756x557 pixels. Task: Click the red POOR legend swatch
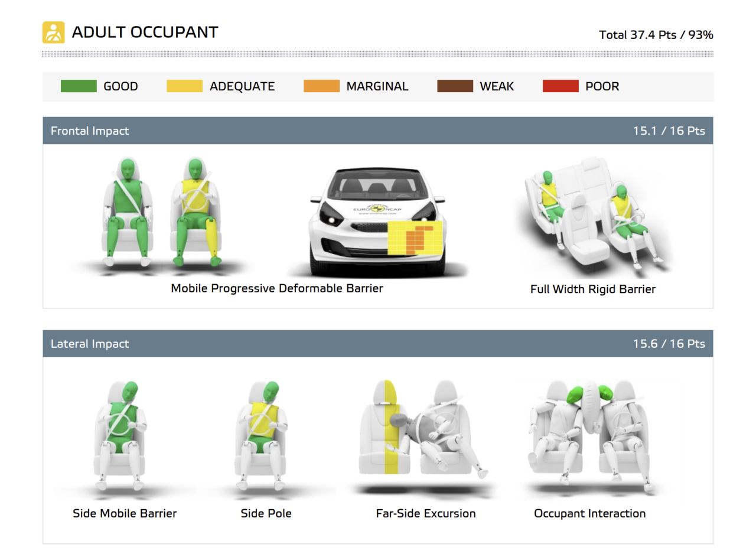(560, 86)
